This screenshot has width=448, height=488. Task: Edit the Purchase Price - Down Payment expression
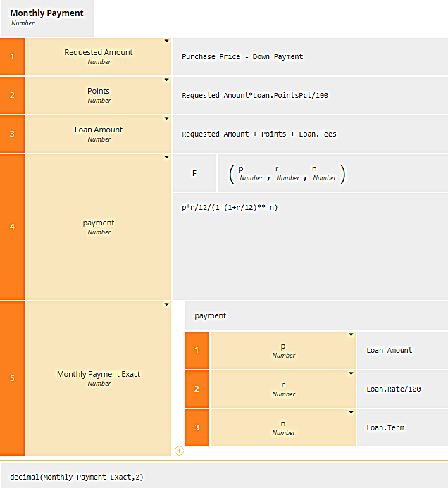[242, 56]
